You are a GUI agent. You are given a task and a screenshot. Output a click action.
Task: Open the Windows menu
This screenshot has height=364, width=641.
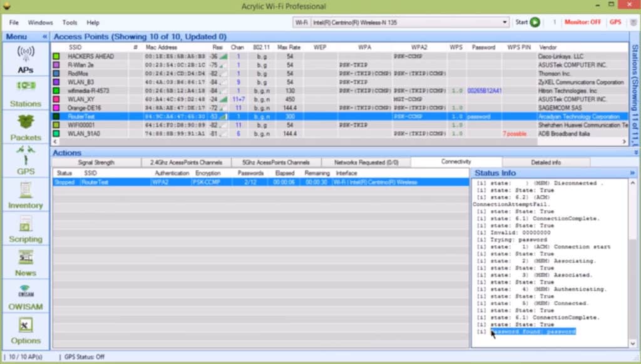tap(40, 23)
